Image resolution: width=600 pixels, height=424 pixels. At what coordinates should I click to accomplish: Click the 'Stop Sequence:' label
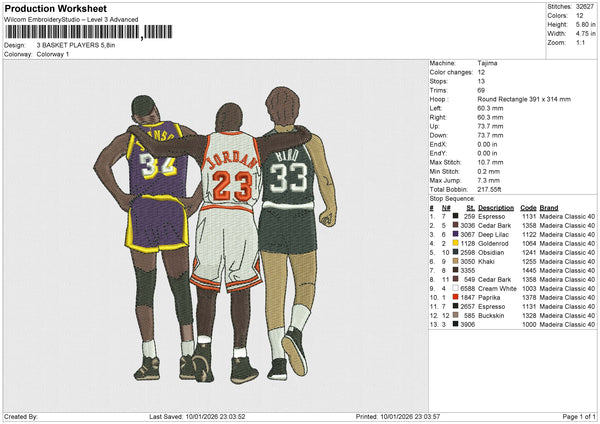coord(452,199)
